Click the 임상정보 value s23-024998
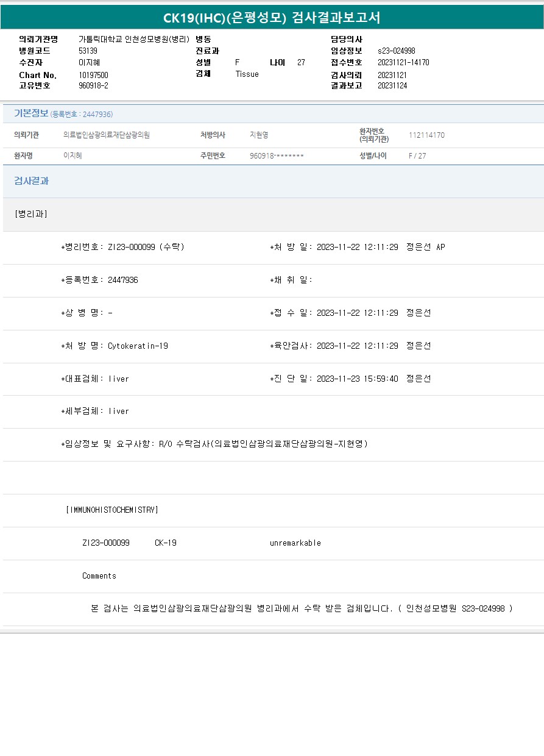Image resolution: width=544 pixels, height=756 pixels. pos(396,51)
